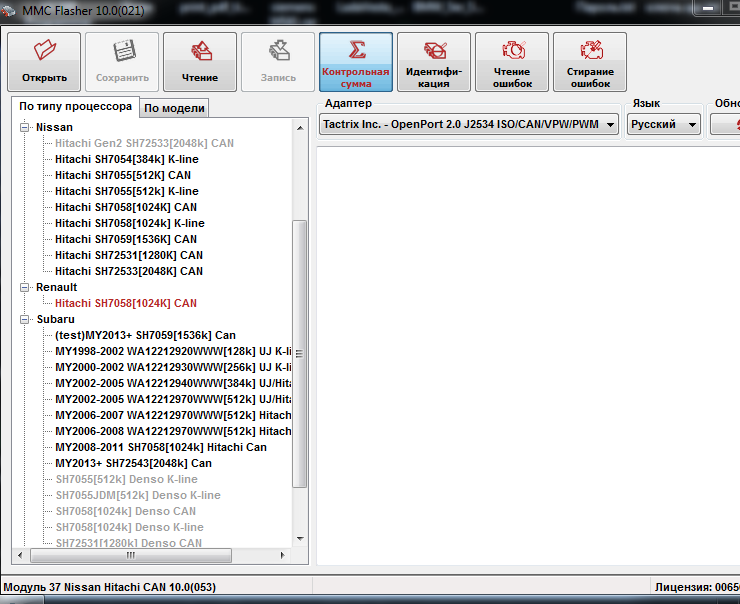Click the Открыть (Open) folder button
This screenshot has width=740, height=604.
tap(44, 62)
